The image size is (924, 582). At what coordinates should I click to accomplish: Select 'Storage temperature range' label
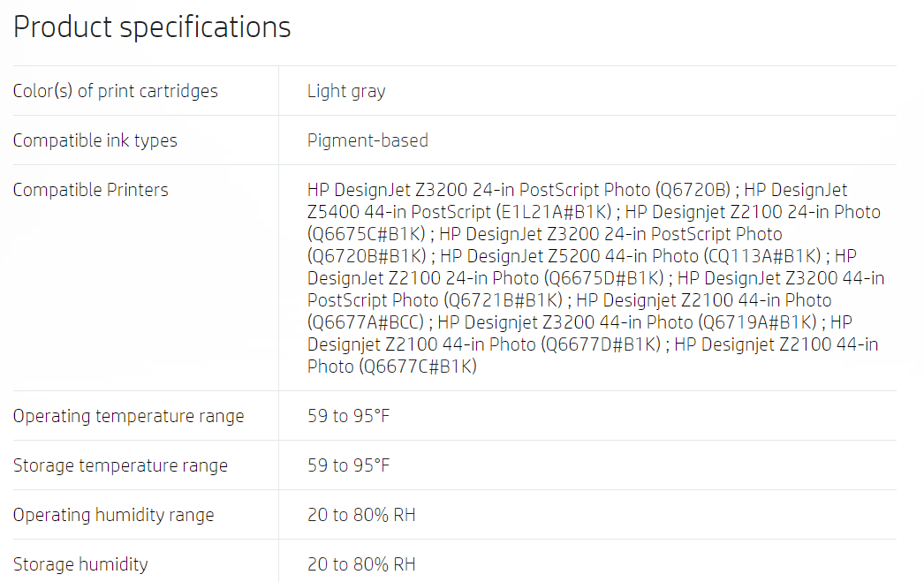(x=120, y=466)
